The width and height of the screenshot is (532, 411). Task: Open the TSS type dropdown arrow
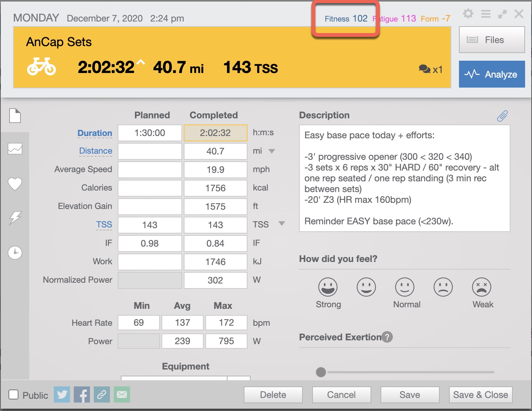[x=282, y=224]
